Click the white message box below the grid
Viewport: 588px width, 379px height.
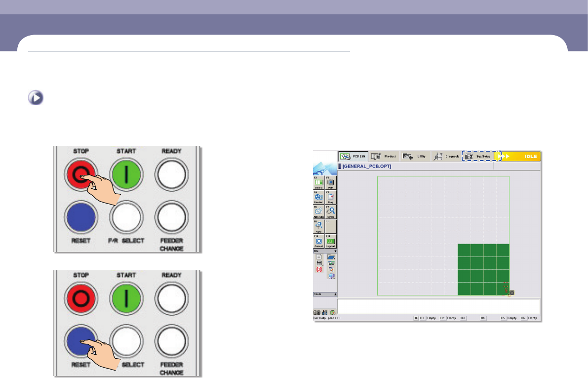pyautogui.click(x=439, y=306)
